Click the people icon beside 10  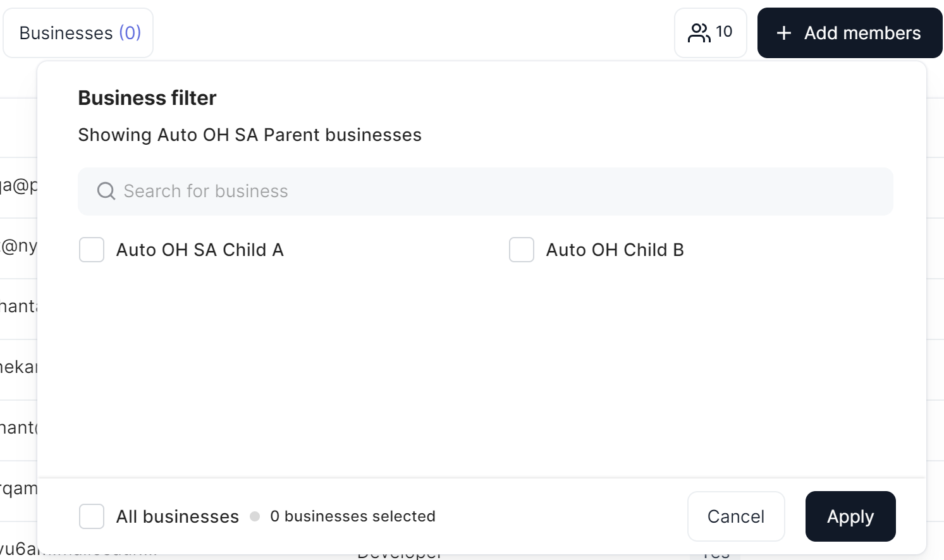coord(699,33)
